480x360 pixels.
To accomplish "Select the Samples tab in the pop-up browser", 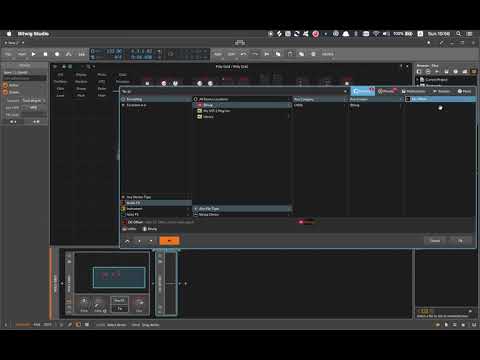I will (x=442, y=91).
